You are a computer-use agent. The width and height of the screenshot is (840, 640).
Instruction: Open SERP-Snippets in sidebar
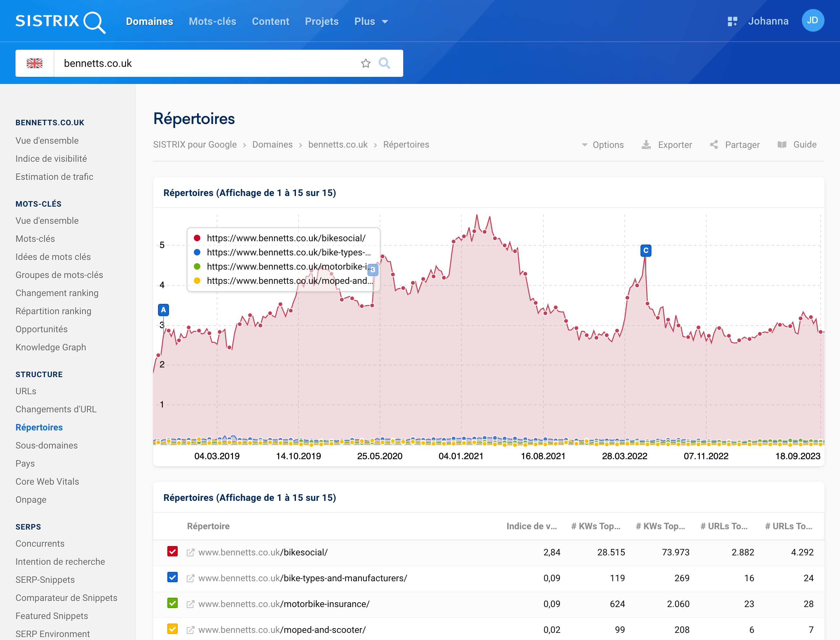tap(45, 580)
